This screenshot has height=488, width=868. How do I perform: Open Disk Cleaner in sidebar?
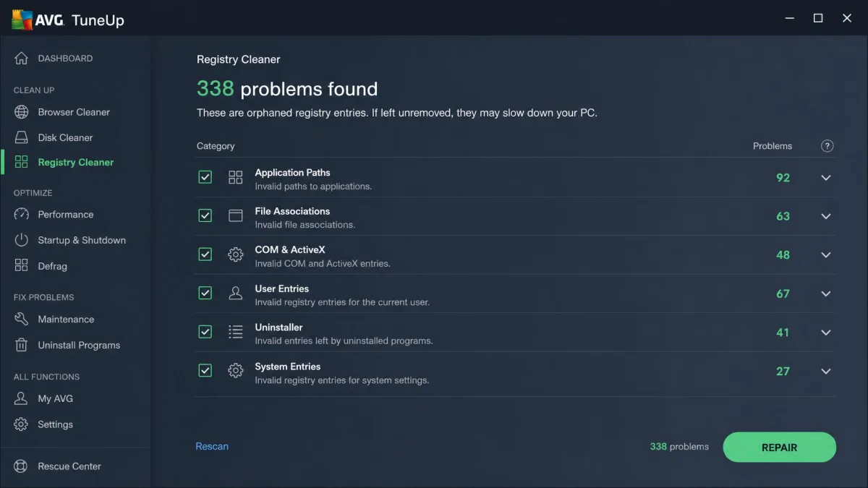65,137
